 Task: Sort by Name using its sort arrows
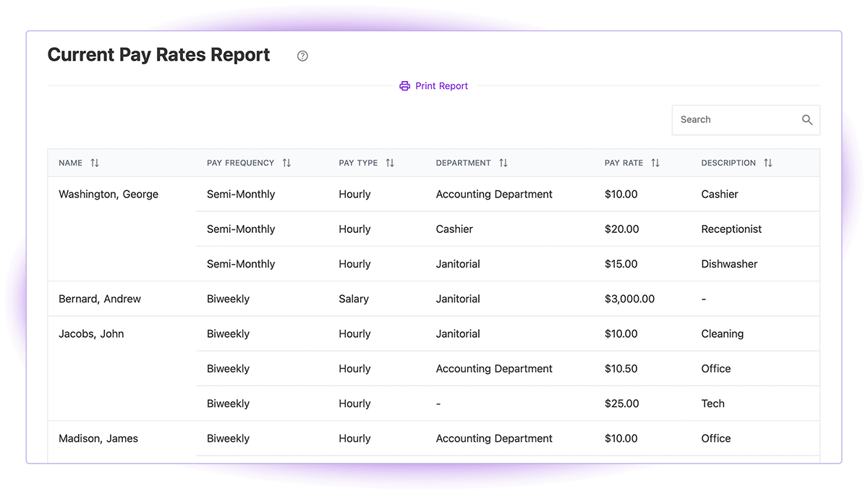[x=95, y=163]
